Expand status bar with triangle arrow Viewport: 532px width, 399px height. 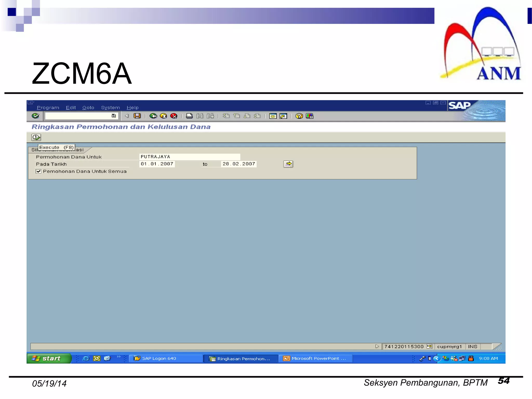point(377,346)
